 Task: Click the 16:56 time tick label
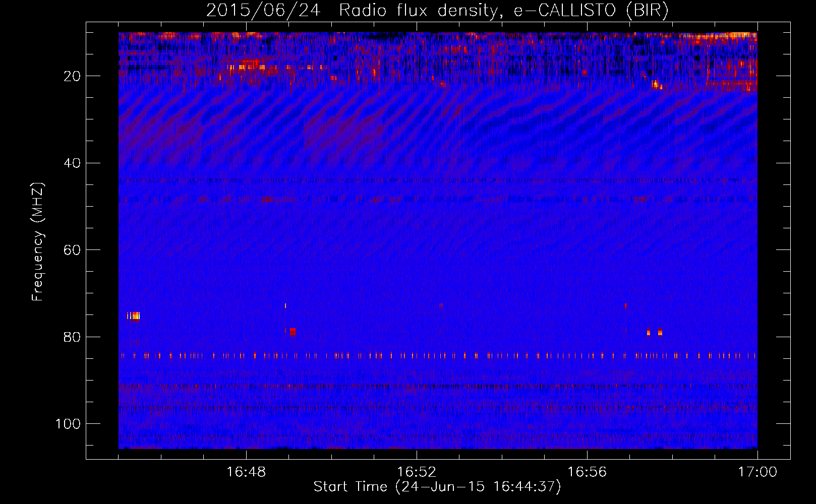tap(587, 472)
